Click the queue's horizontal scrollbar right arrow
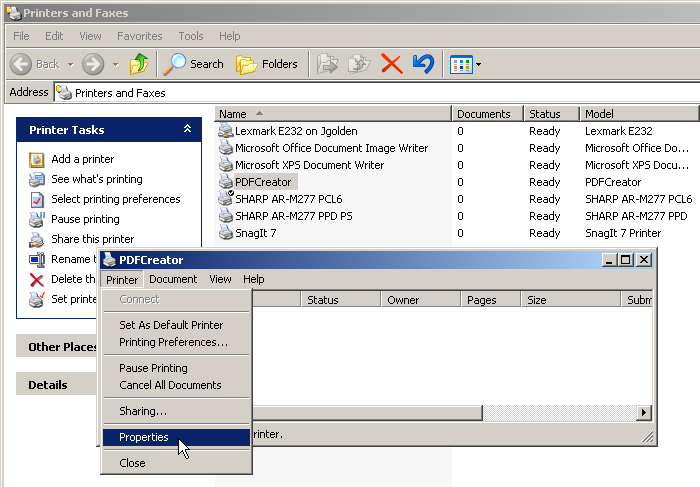 pos(644,412)
